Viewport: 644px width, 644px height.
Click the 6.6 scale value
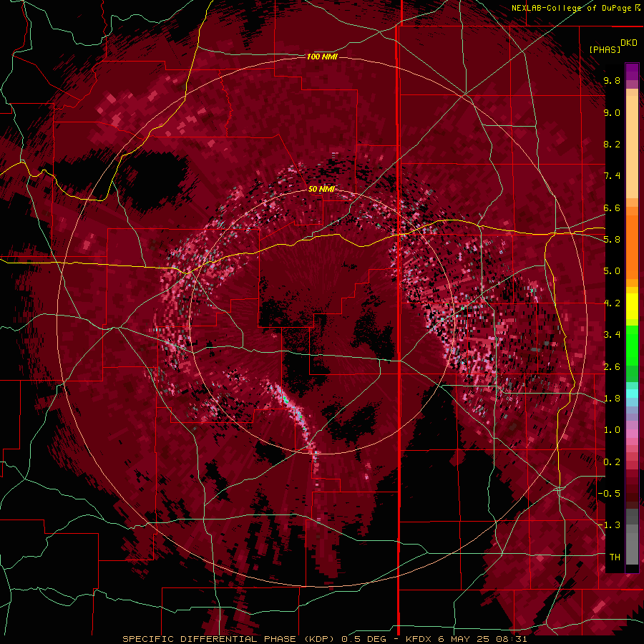click(612, 208)
